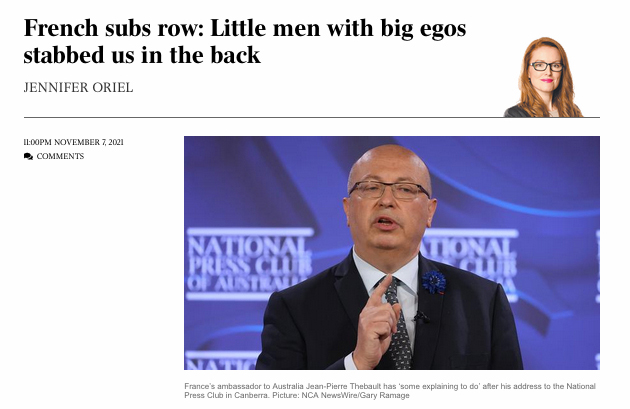The width and height of the screenshot is (630, 409).
Task: Click the ambassador's eyeglasses
Action: (x=389, y=190)
